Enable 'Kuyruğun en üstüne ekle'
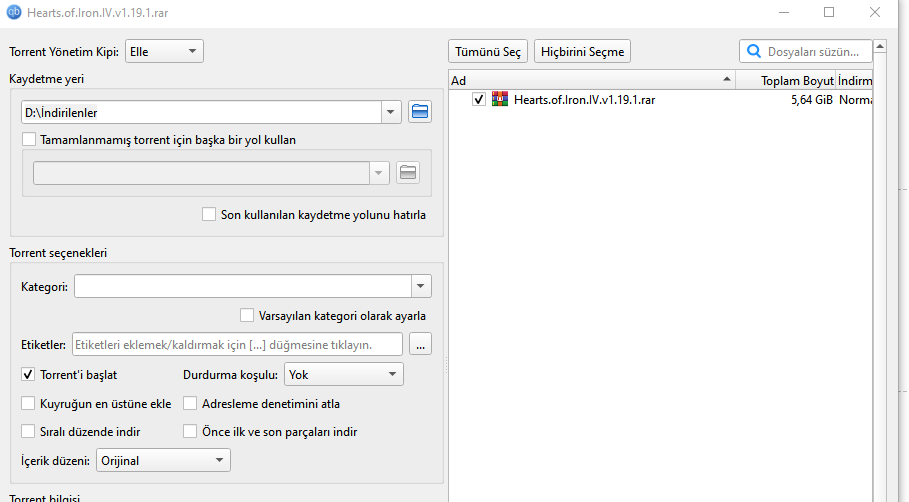This screenshot has width=909, height=502. pos(28,403)
